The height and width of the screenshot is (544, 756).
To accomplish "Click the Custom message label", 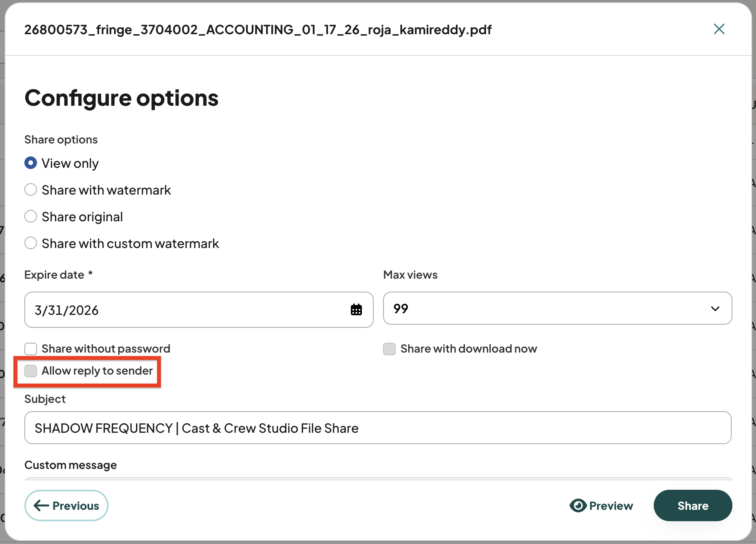I will pyautogui.click(x=71, y=465).
